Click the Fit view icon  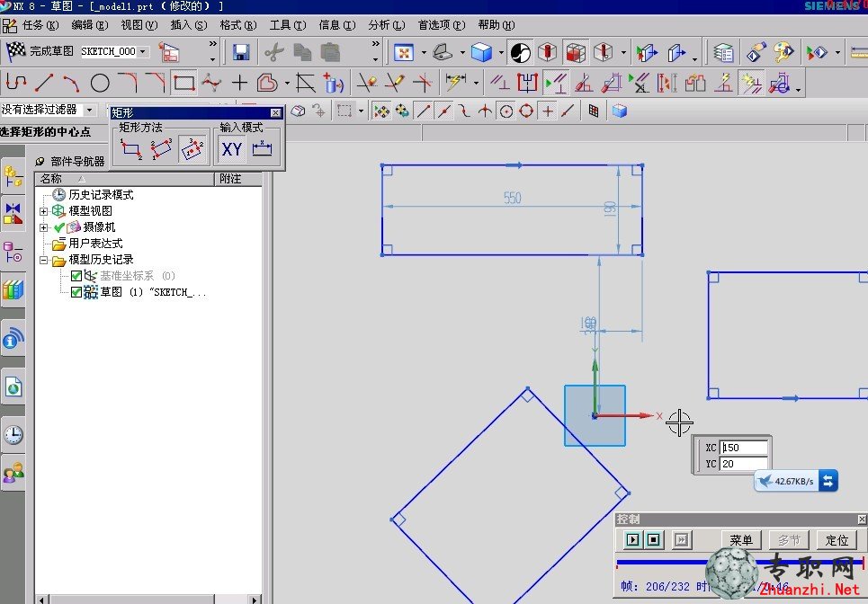click(x=404, y=52)
